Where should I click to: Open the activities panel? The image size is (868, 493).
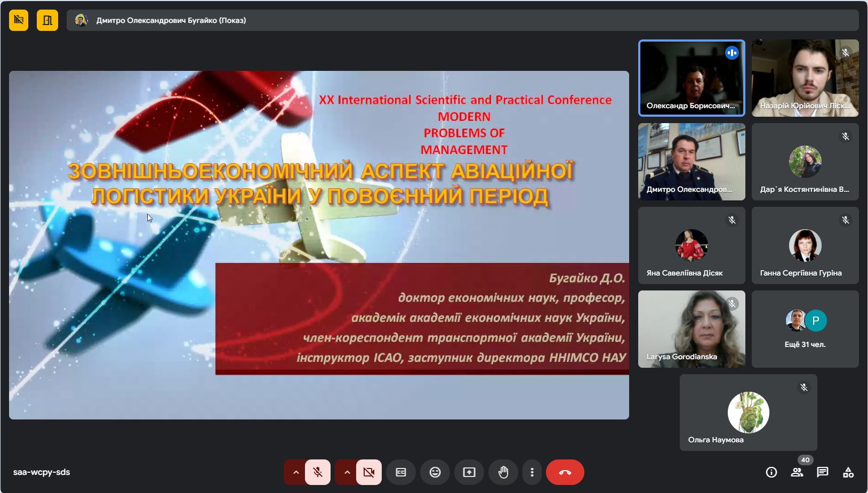[848, 472]
